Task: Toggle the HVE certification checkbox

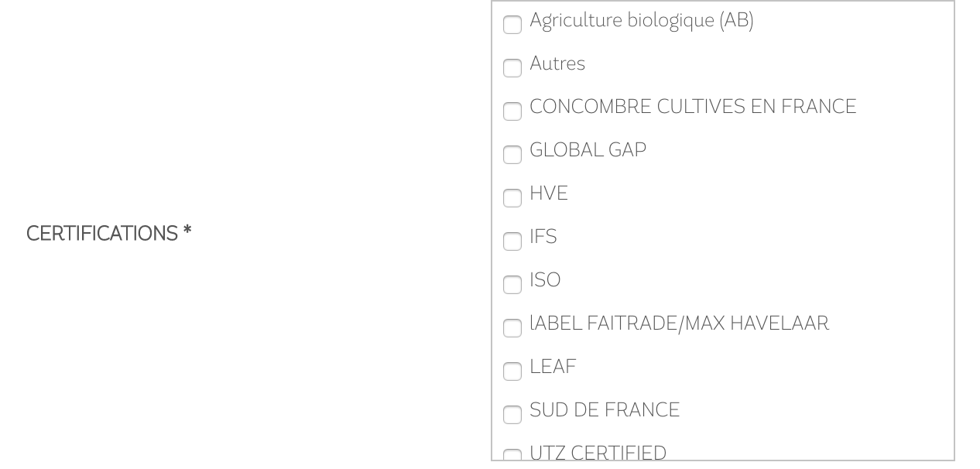Action: (x=512, y=198)
